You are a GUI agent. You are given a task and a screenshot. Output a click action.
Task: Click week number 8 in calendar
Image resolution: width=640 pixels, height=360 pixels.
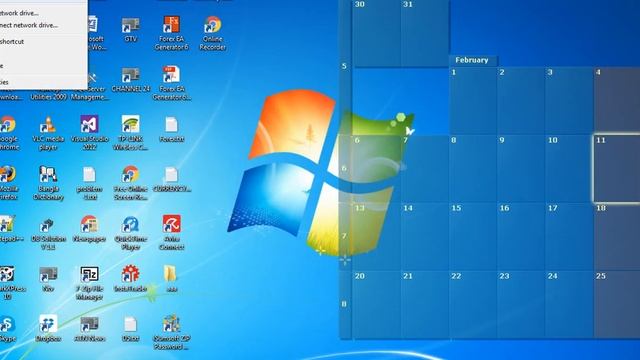[344, 304]
